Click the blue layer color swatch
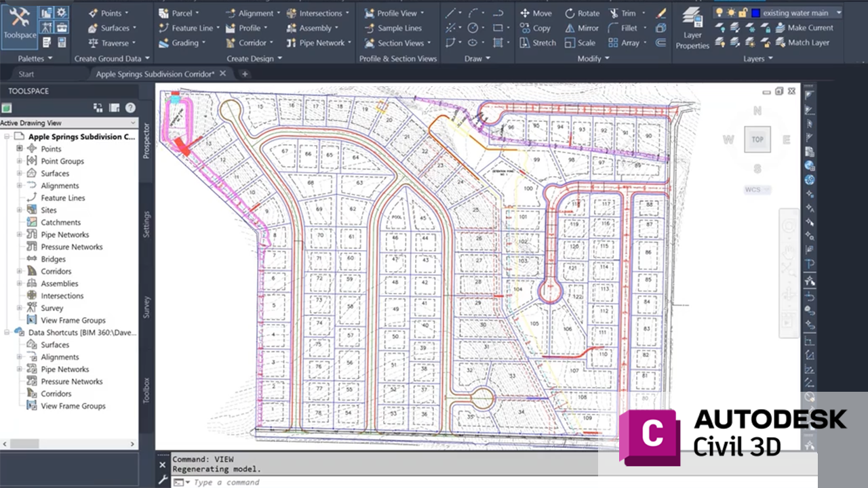The width and height of the screenshot is (868, 488). coord(755,13)
